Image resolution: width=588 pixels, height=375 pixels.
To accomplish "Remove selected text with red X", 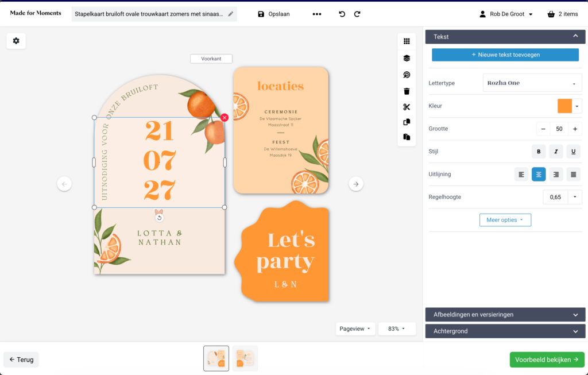I will tap(225, 117).
